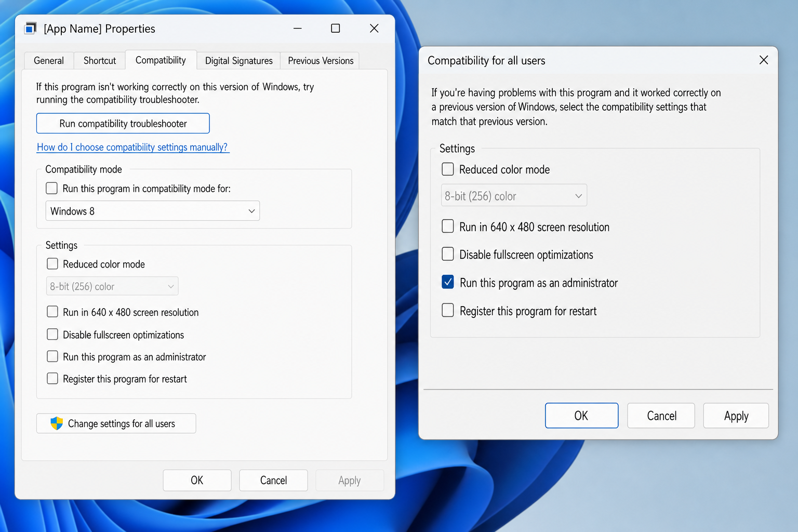Open the General tab
The height and width of the screenshot is (532, 798).
pos(49,61)
